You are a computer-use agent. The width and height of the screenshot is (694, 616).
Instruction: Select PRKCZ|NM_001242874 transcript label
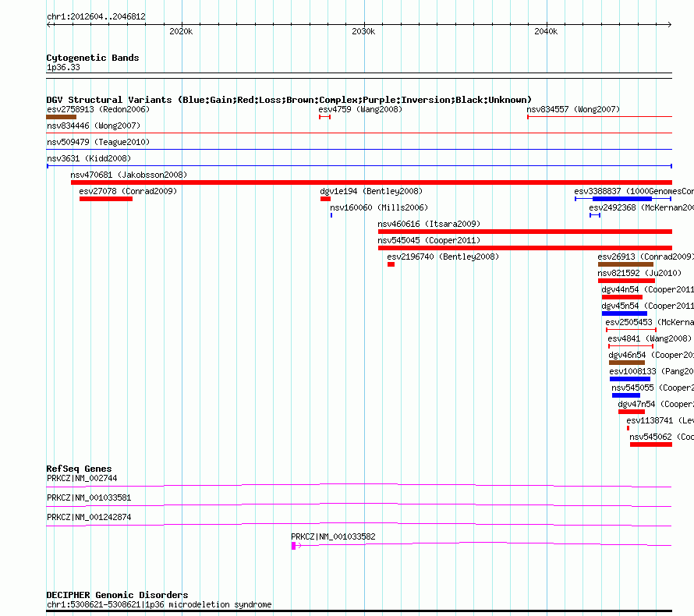click(89, 517)
